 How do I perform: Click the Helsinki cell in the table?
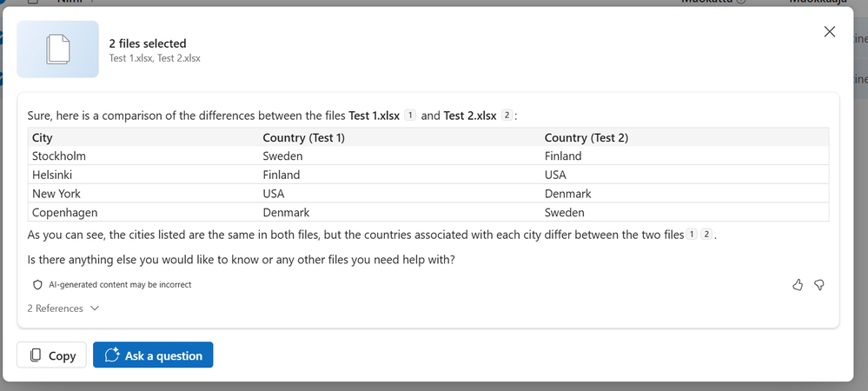(x=53, y=175)
